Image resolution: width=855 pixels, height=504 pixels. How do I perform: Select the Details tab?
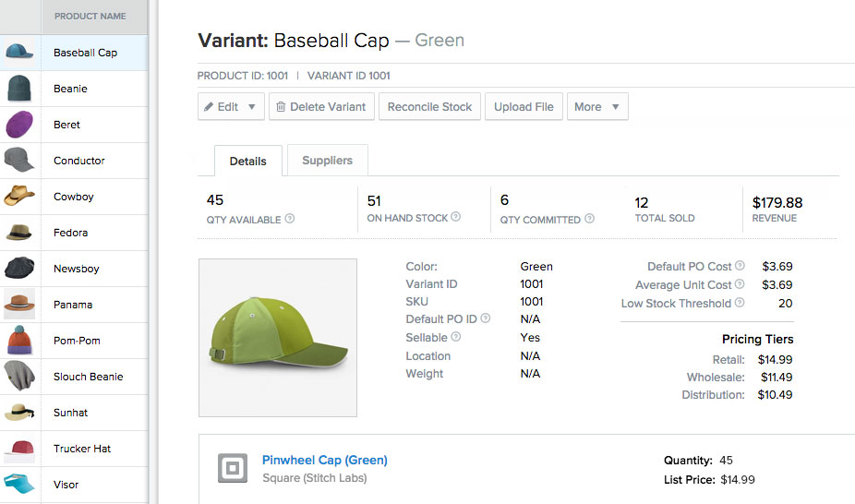[247, 162]
